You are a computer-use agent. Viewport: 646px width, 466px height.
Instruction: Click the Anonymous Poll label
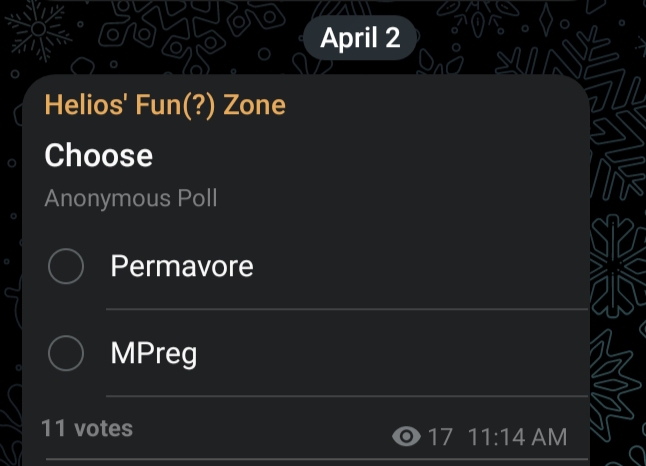(131, 198)
